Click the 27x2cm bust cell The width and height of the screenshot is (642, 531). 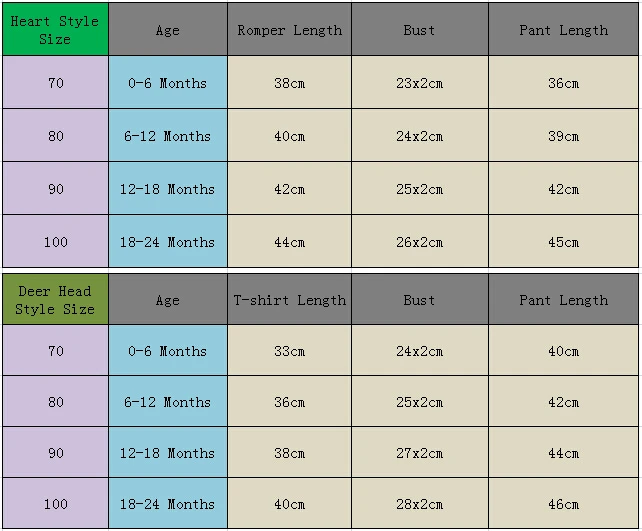(x=420, y=452)
